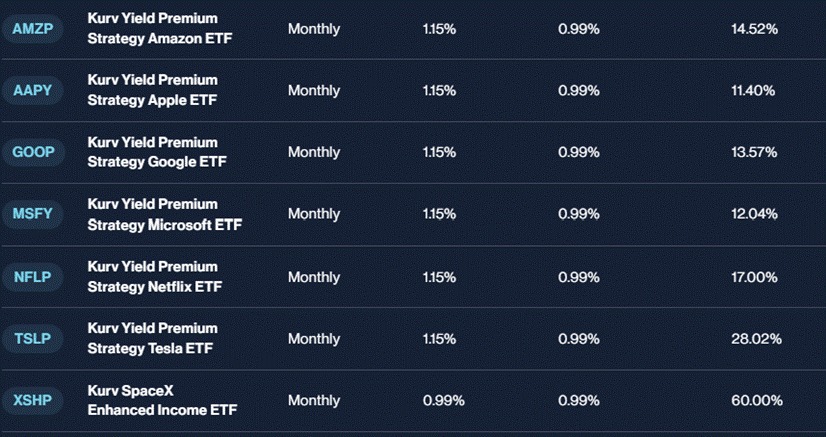The height and width of the screenshot is (437, 826).
Task: Select the NFLP ticker badge
Action: point(33,277)
